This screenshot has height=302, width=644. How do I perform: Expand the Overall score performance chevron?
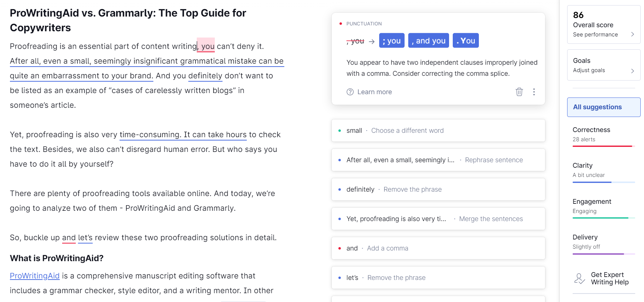pos(633,34)
